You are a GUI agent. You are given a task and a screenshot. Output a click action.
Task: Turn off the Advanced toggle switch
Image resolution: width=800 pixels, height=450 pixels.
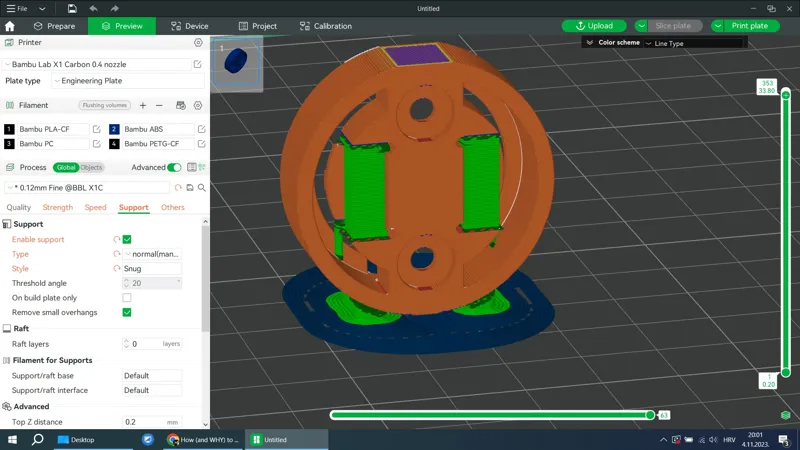[174, 167]
